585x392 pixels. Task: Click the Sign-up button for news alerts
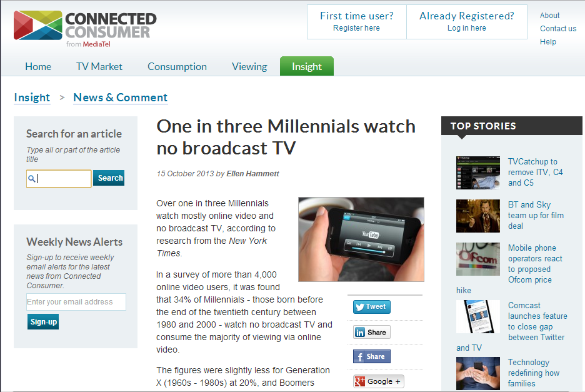pyautogui.click(x=43, y=322)
